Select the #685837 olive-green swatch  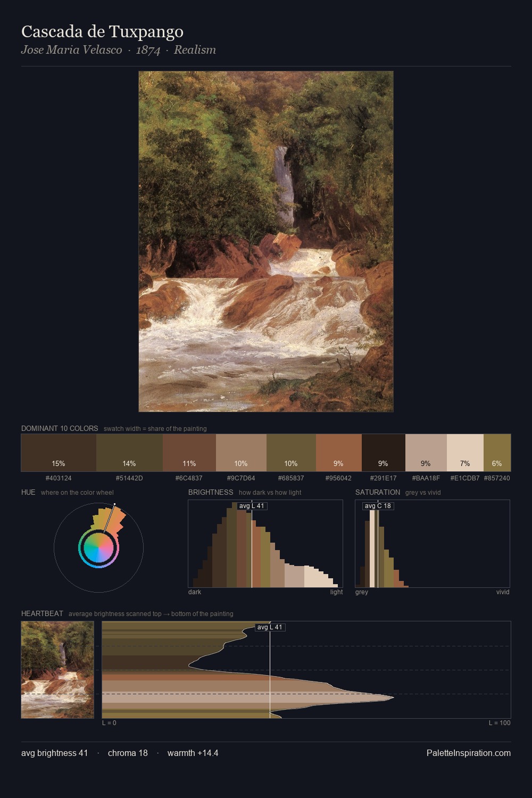tap(291, 453)
